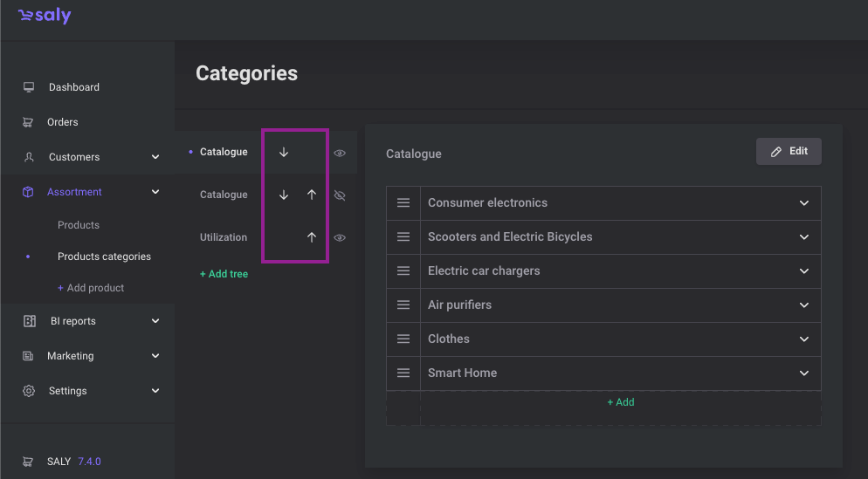Screen dimensions: 868x479
Task: Click the Assortment box icon in the sidebar
Action: (x=28, y=192)
